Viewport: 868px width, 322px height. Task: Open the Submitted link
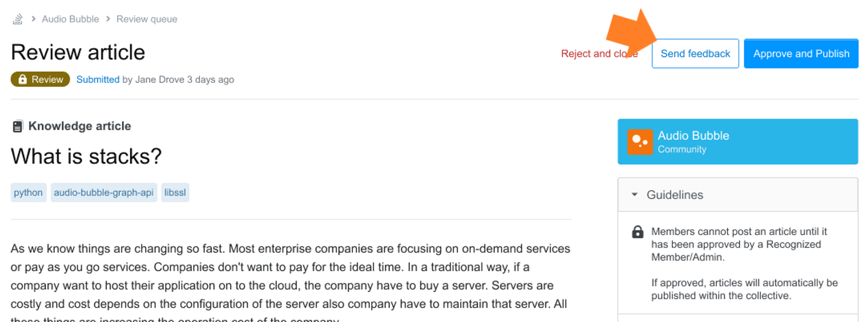[98, 79]
